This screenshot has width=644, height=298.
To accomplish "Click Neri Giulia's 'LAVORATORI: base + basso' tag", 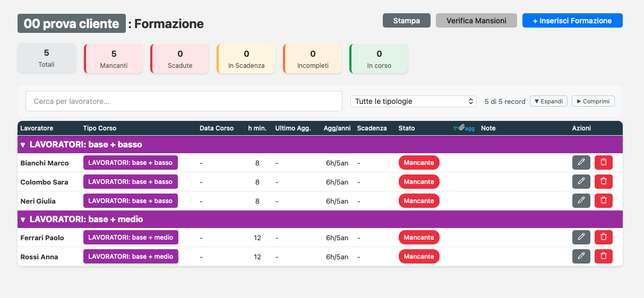I will tap(131, 201).
